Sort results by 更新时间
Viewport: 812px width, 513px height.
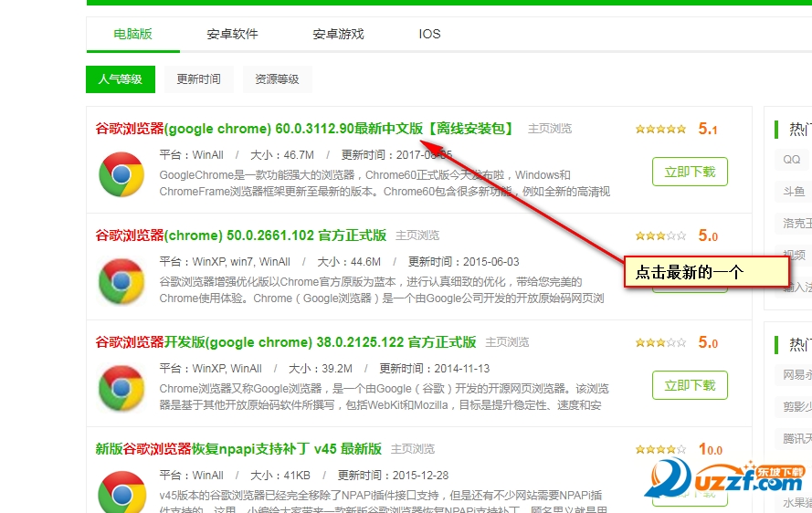[198, 79]
